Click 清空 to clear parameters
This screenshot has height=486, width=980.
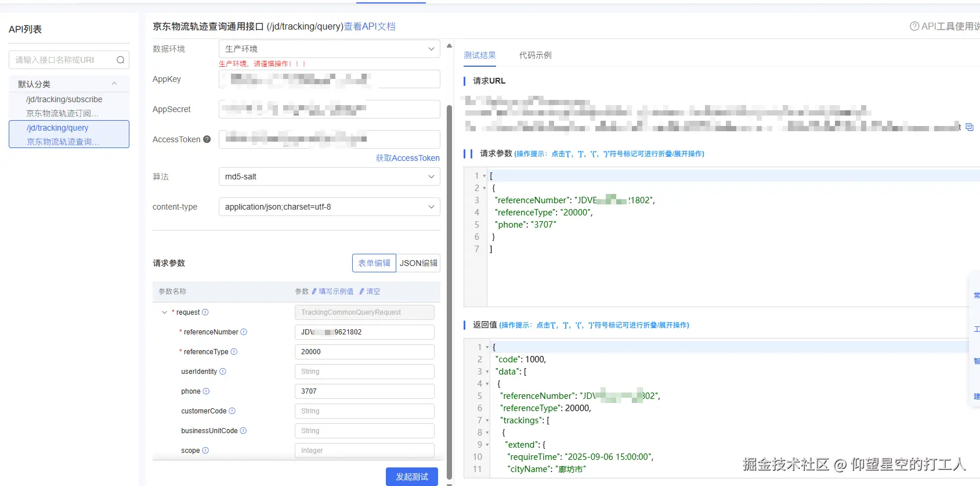click(370, 291)
